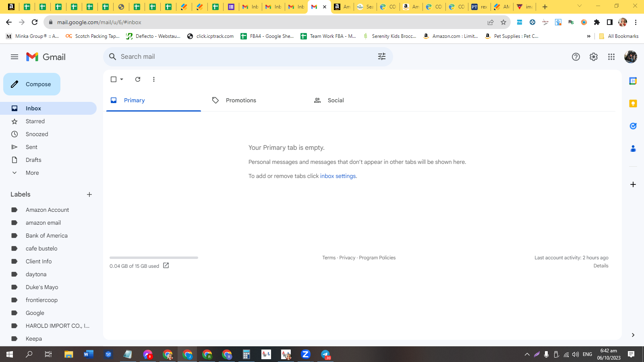
Task: Open Word from the taskbar
Action: [89, 354]
